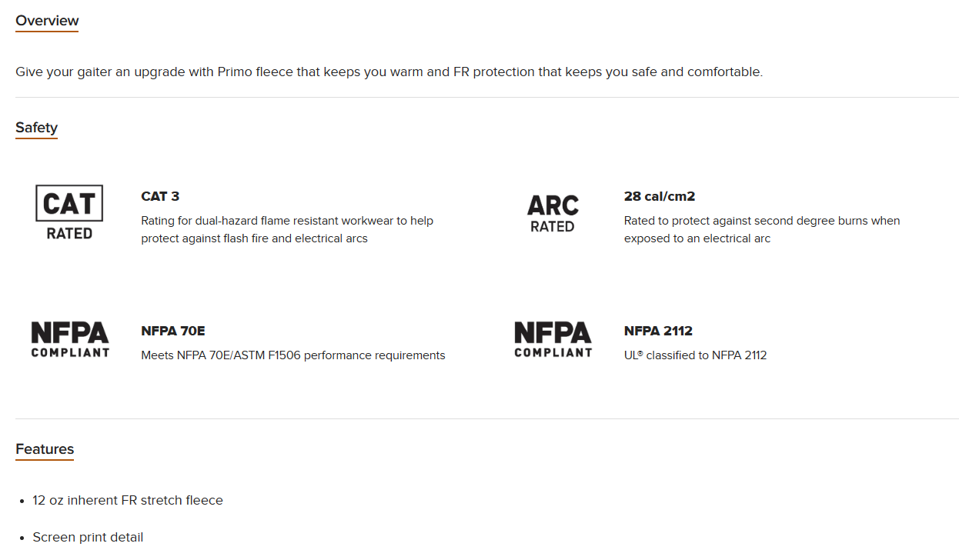Click the NFPA 70E/ASTM F1506 requirements text
959x560 pixels.
pyautogui.click(x=292, y=355)
